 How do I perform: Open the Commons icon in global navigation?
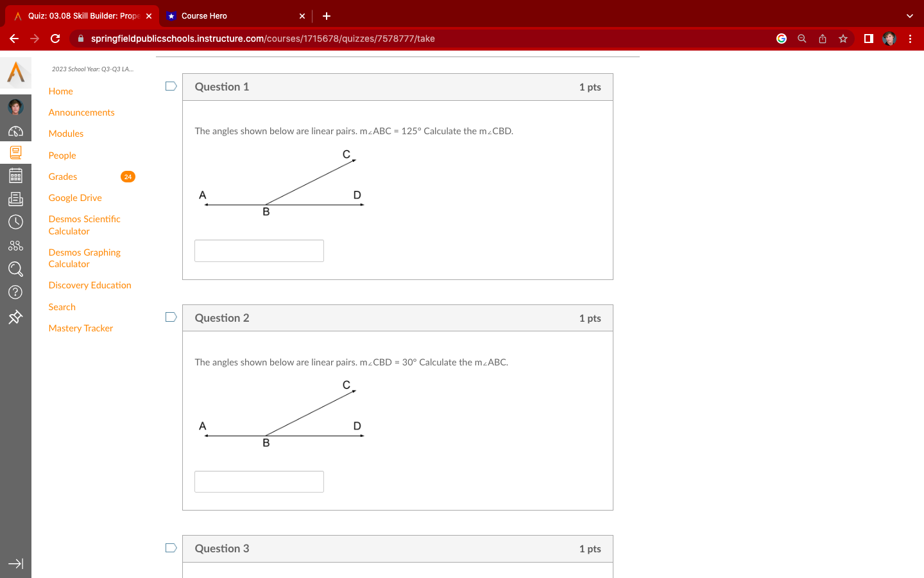(x=15, y=245)
